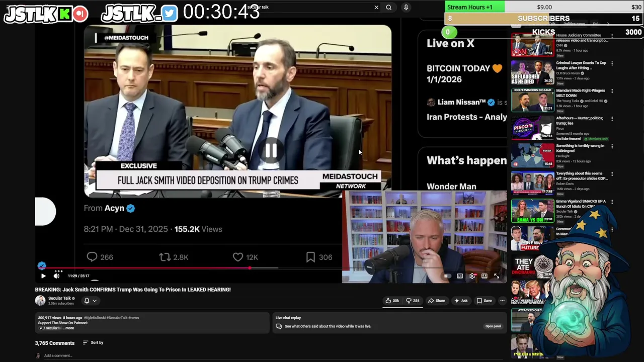This screenshot has height=362, width=644.
Task: Click 'Something is terribly wrong in Kaliningrad' title
Action: point(580,148)
